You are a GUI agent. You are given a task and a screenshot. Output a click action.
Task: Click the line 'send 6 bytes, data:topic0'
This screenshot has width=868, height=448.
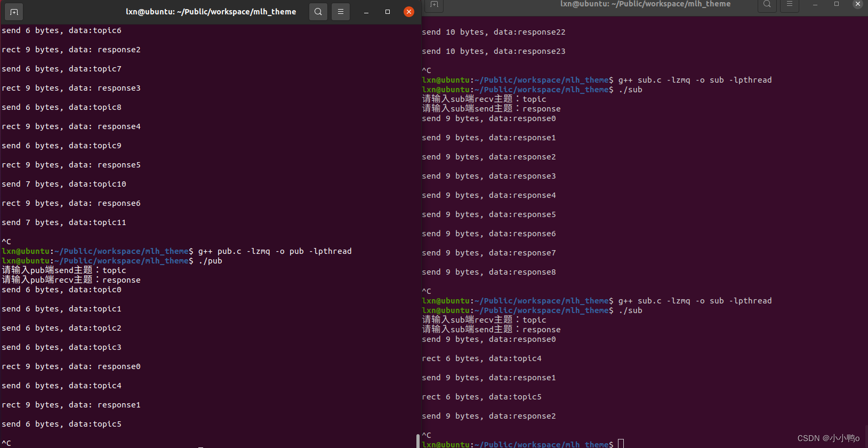tap(61, 290)
